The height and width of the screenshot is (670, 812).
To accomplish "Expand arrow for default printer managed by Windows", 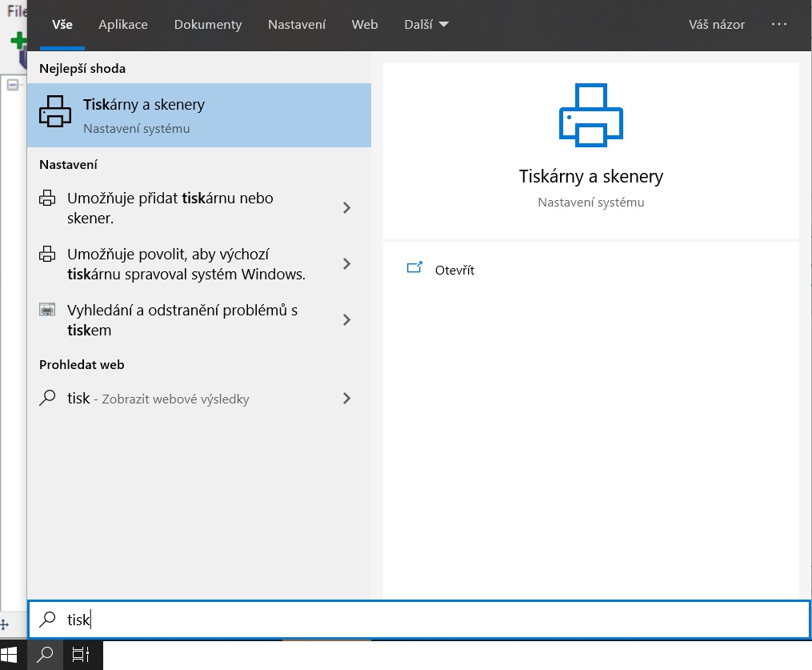I will click(x=346, y=264).
